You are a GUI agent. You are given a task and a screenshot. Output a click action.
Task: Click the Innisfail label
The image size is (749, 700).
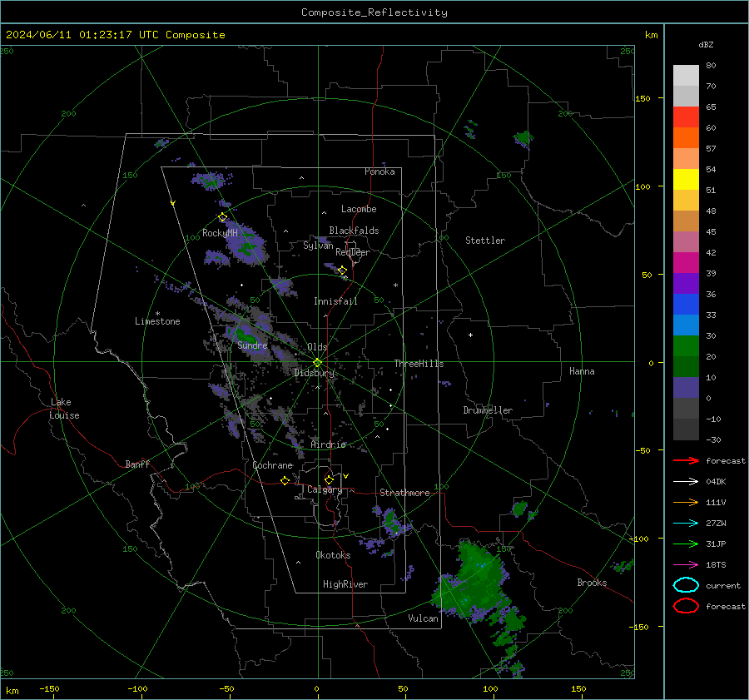[x=335, y=301]
